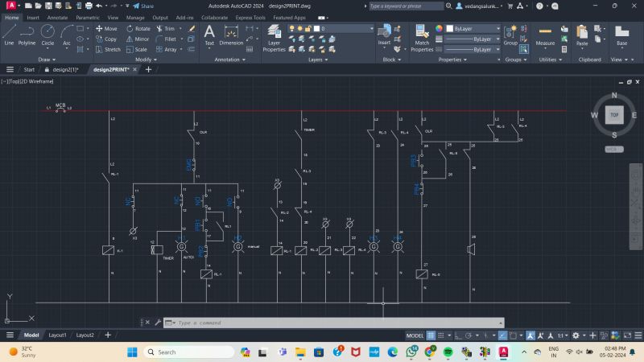Screen dimensions: 644x362
Task: Switch to Layout1 tab
Action: (57, 335)
